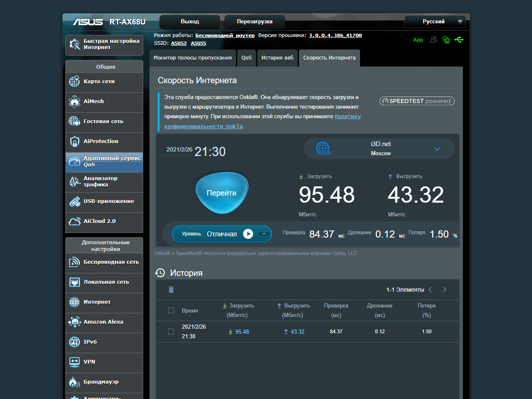Open Guest Network (Гостевая сеть) icon
Image resolution: width=532 pixels, height=399 pixels.
pos(75,121)
